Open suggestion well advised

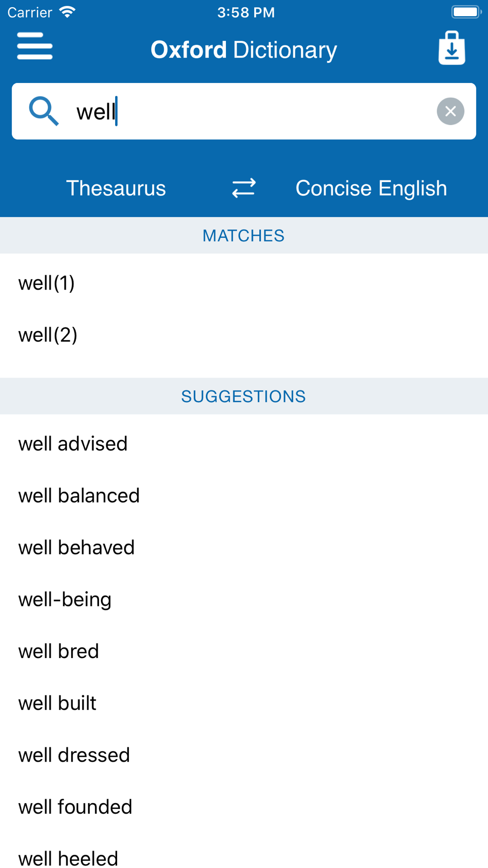(244, 444)
